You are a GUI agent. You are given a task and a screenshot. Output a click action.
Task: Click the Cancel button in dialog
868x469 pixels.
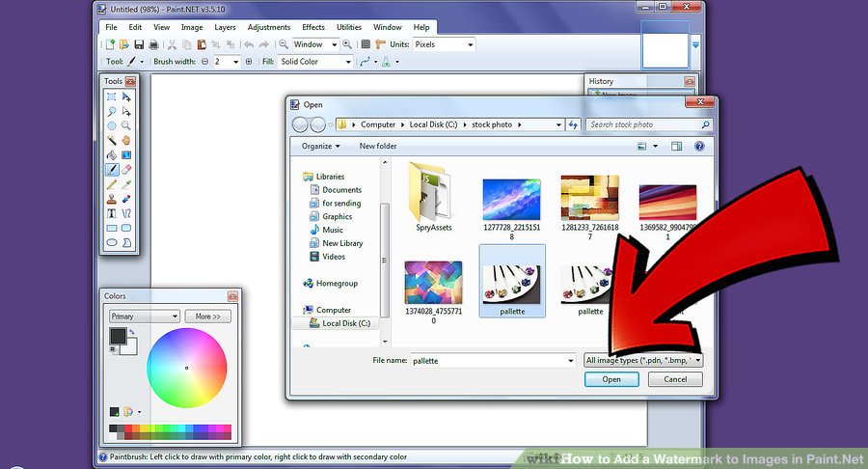pyautogui.click(x=675, y=379)
